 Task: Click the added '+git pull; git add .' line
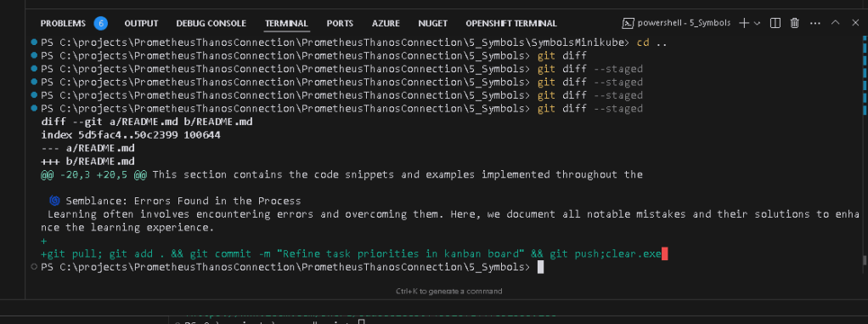pos(352,254)
